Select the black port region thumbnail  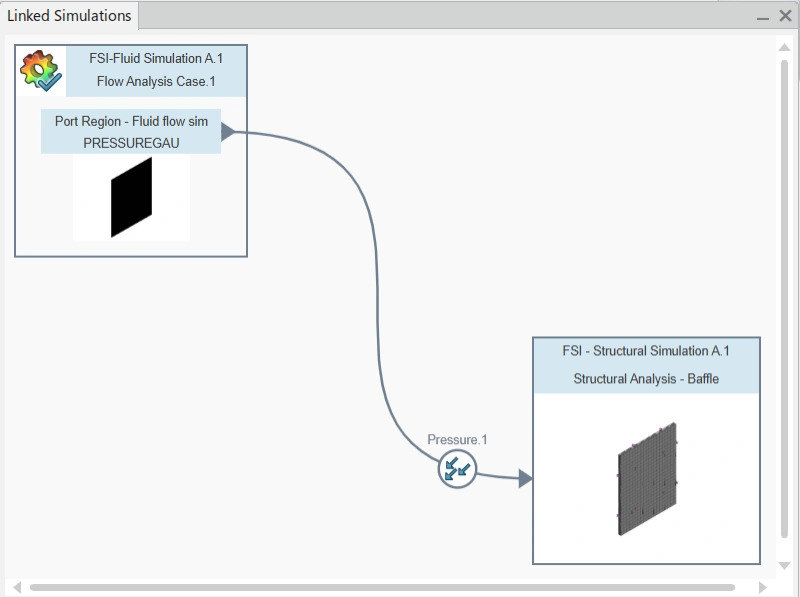pos(131,197)
